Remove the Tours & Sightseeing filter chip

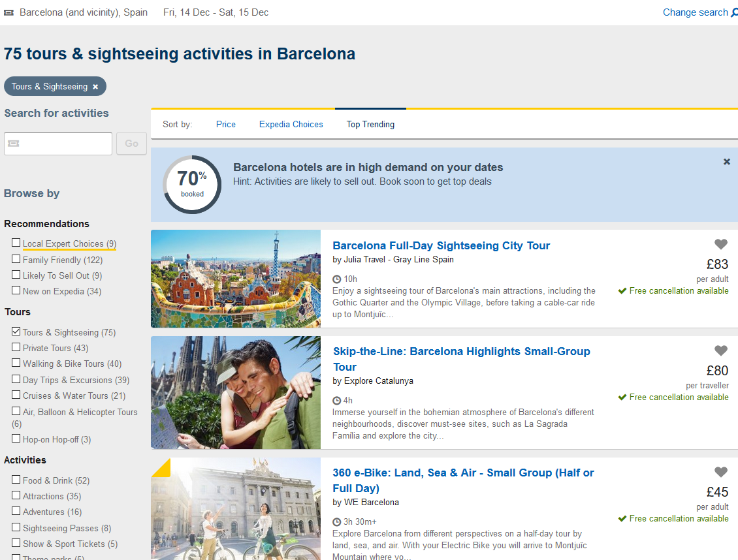coord(95,87)
